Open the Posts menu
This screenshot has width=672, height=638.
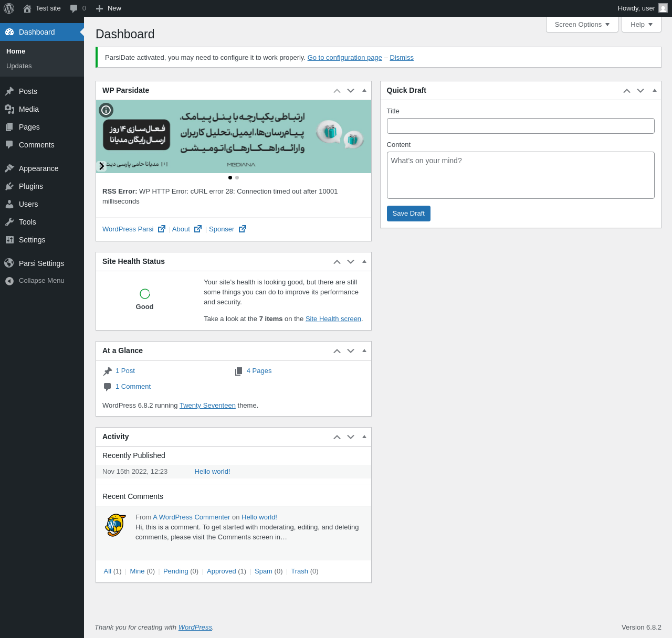(42, 91)
